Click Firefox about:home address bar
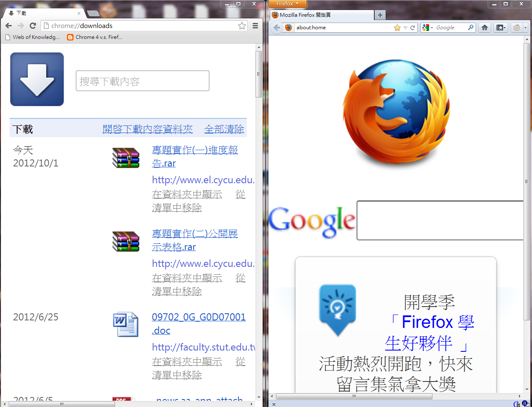532x407 pixels. pos(344,28)
